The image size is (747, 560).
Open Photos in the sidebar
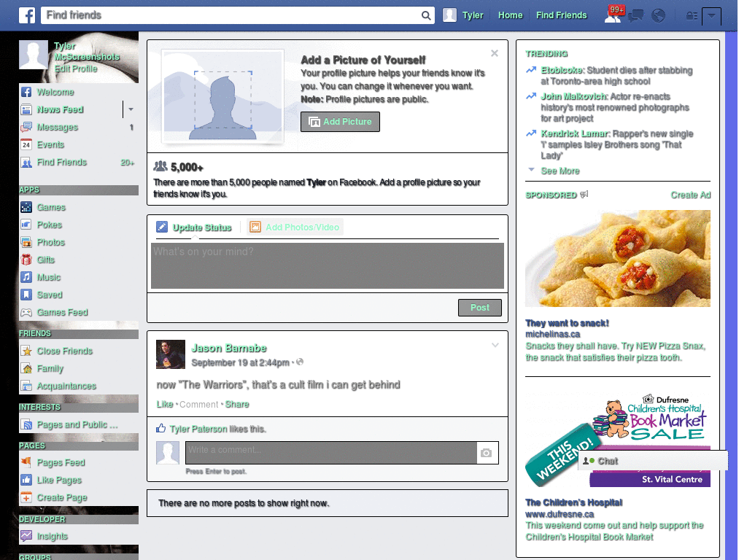50,242
